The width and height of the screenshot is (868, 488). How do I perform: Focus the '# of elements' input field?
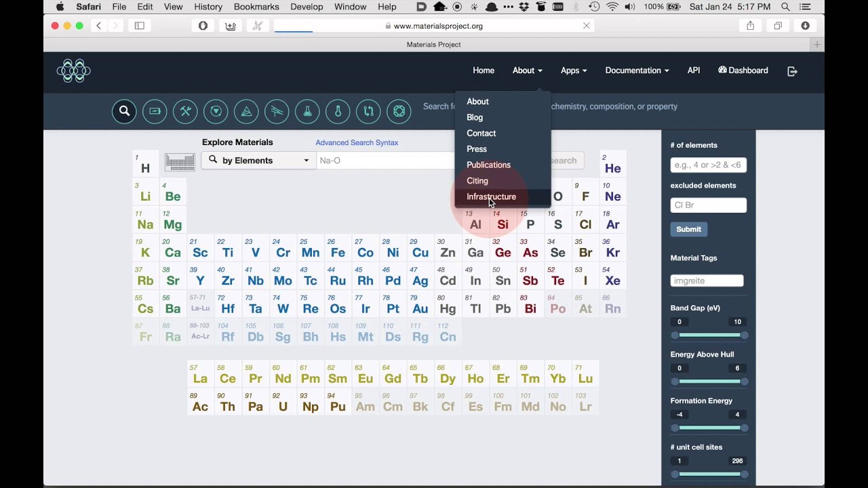[709, 165]
